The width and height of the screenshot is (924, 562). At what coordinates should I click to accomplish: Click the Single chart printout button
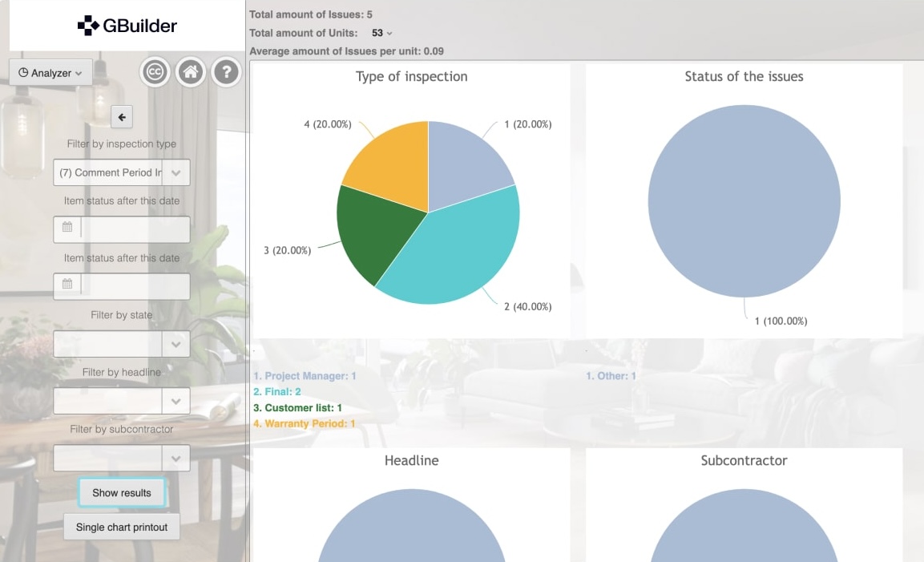point(121,527)
